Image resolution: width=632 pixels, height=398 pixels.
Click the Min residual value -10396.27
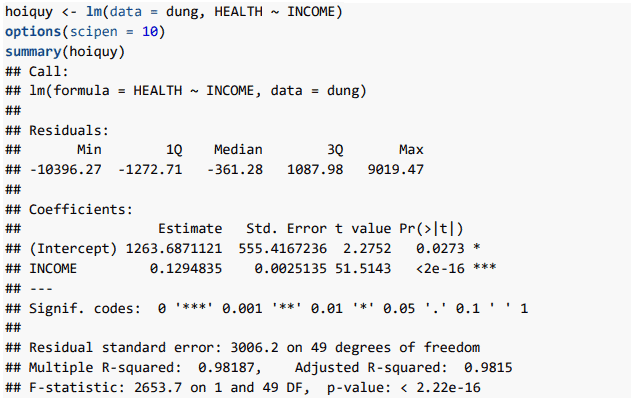click(65, 169)
